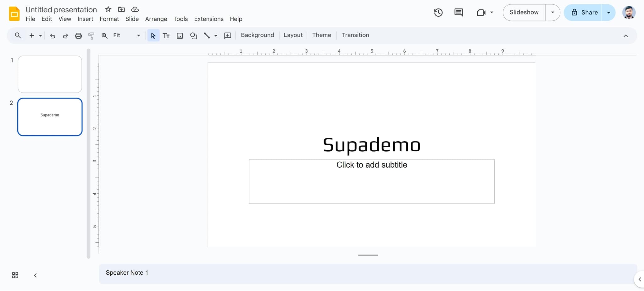
Task: Select the add comment icon in toolbar
Action: click(228, 35)
